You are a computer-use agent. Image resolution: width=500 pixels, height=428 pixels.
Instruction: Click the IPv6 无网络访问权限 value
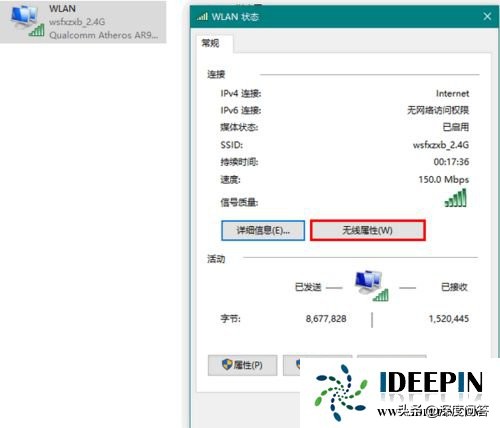[438, 110]
